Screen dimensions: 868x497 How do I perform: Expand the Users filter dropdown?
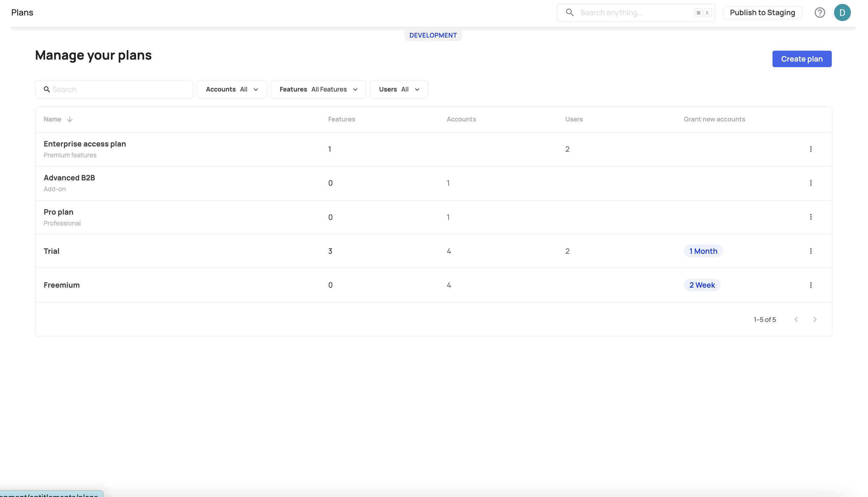[x=399, y=90]
